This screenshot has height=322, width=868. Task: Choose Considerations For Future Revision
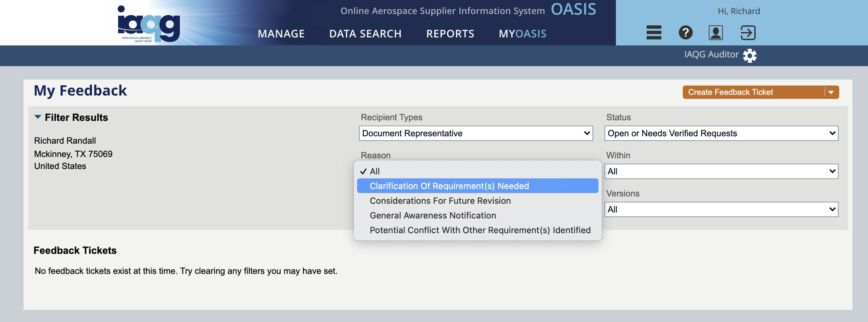tap(477, 200)
